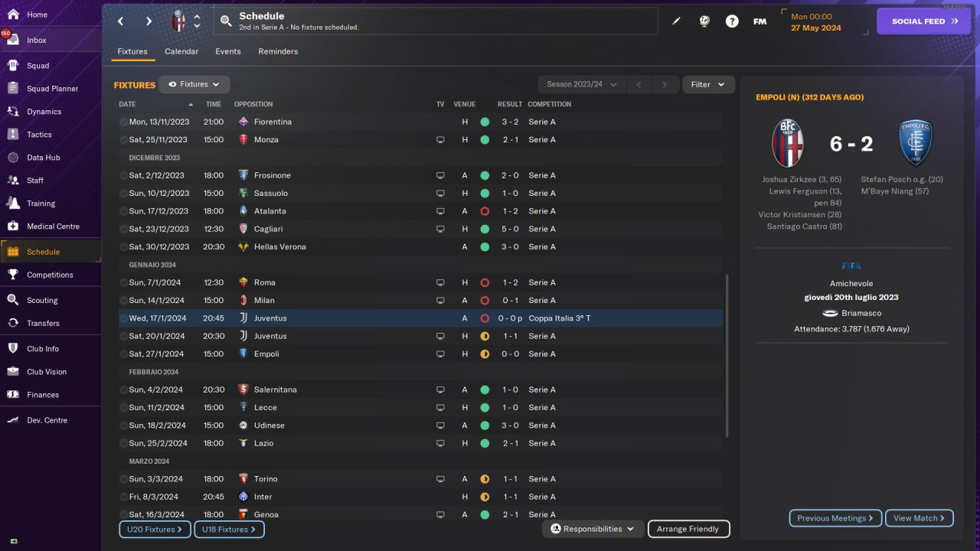Open Dev. Centre icon
The image size is (980, 551).
(x=13, y=420)
